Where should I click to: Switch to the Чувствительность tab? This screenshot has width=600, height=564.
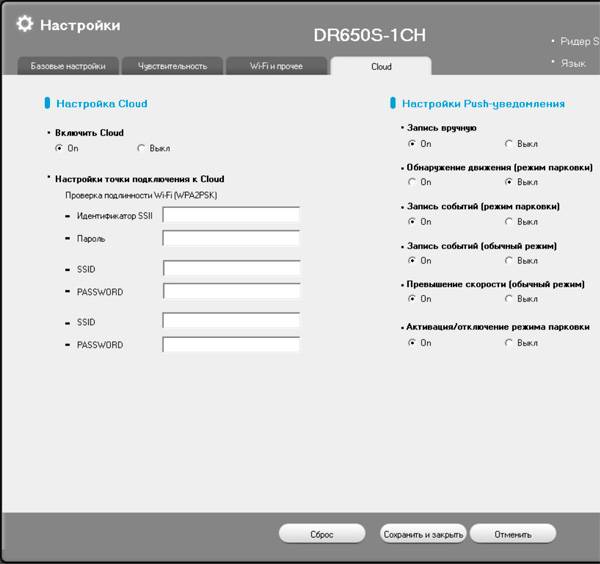tap(174, 66)
